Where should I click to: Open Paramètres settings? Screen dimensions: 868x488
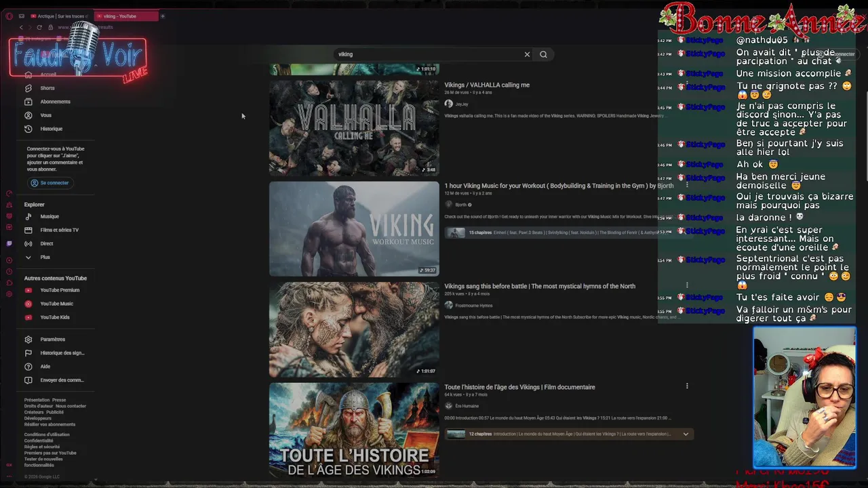point(52,340)
